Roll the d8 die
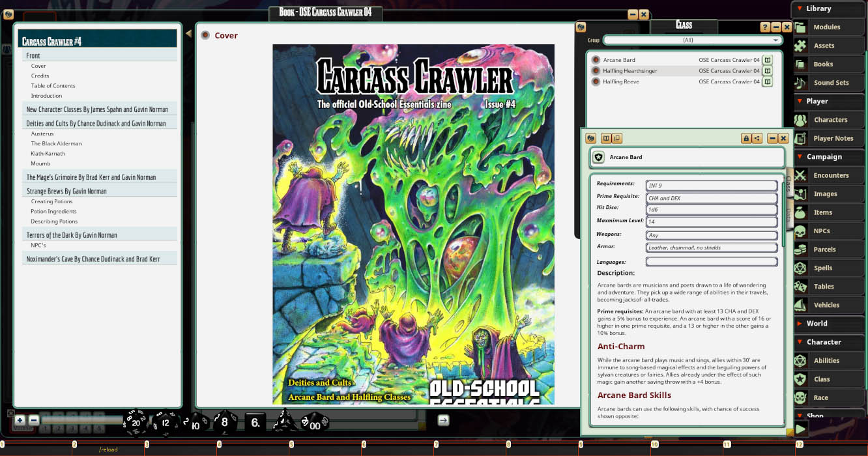Image resolution: width=868 pixels, height=456 pixels. click(225, 422)
